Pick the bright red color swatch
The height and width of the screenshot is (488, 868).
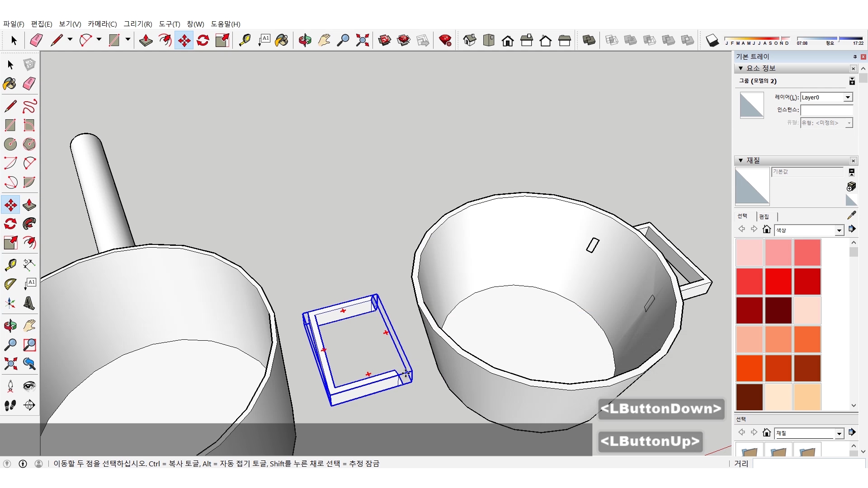(x=778, y=281)
